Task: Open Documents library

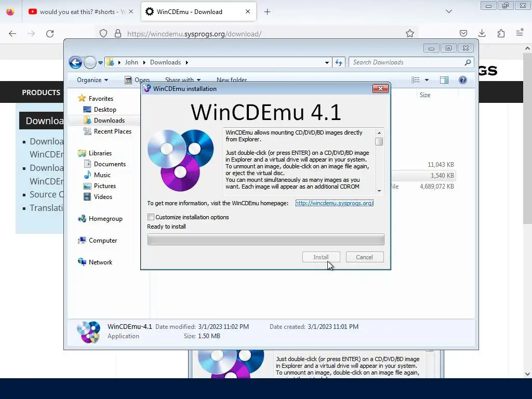Action: tap(110, 164)
